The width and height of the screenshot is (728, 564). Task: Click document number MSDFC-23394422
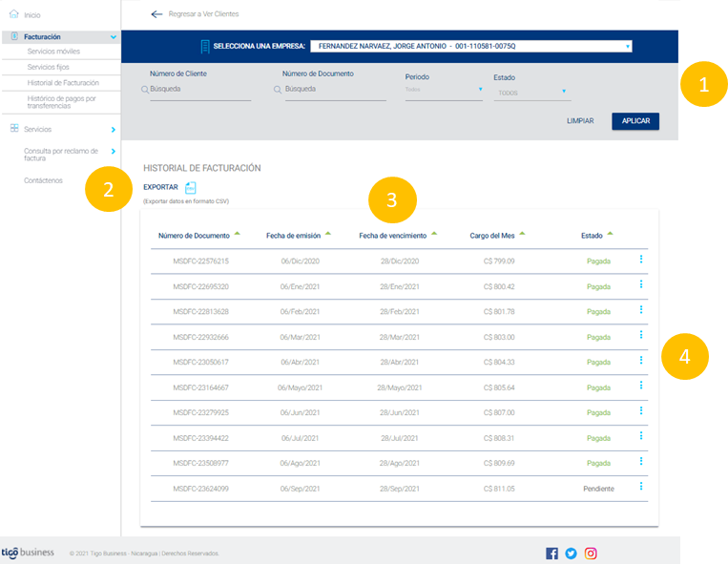[200, 438]
